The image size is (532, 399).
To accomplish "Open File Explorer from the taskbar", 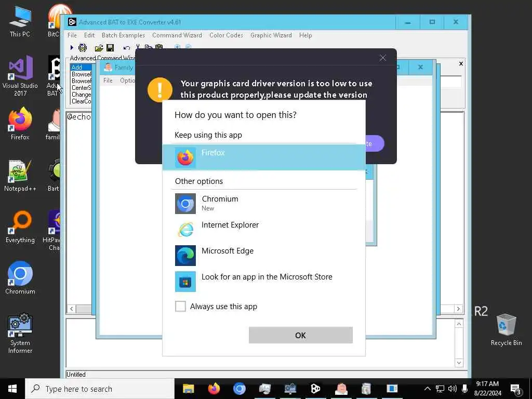I will [x=188, y=389].
